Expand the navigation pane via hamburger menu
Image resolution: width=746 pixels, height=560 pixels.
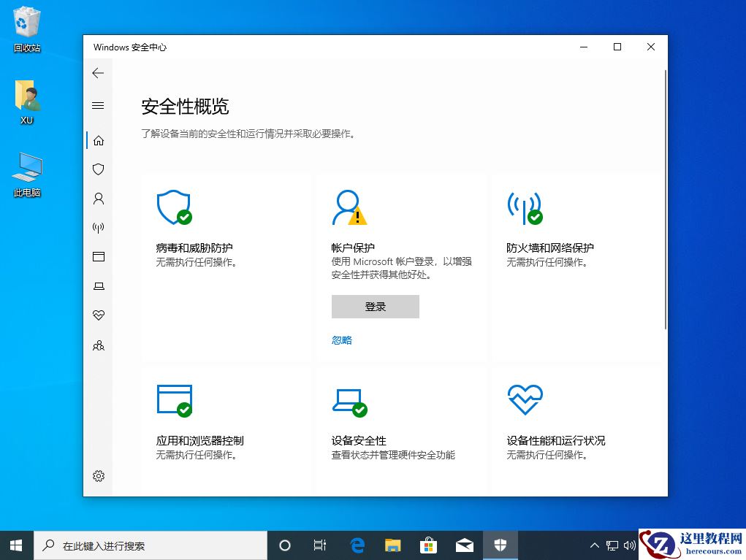pyautogui.click(x=99, y=104)
